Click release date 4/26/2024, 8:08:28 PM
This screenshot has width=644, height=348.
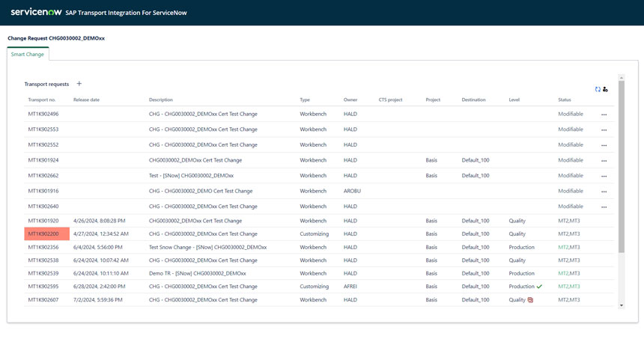(x=100, y=221)
